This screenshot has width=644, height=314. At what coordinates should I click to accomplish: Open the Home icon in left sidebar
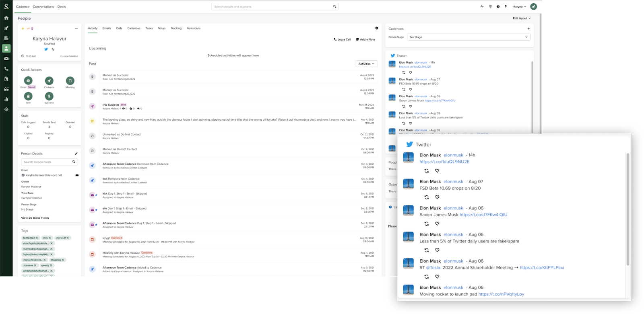6,18
